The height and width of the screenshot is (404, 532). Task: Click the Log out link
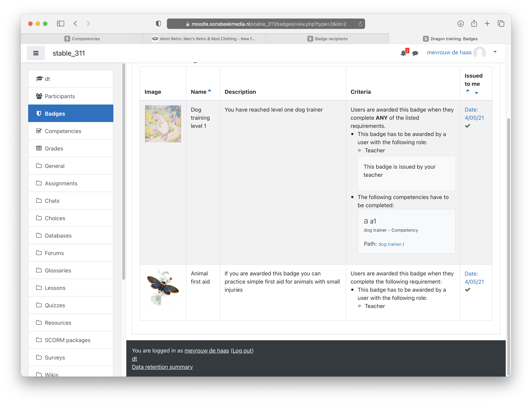tap(242, 351)
